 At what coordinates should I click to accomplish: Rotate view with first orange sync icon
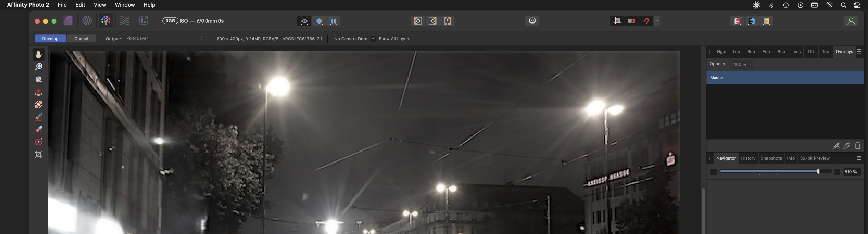(x=418, y=21)
